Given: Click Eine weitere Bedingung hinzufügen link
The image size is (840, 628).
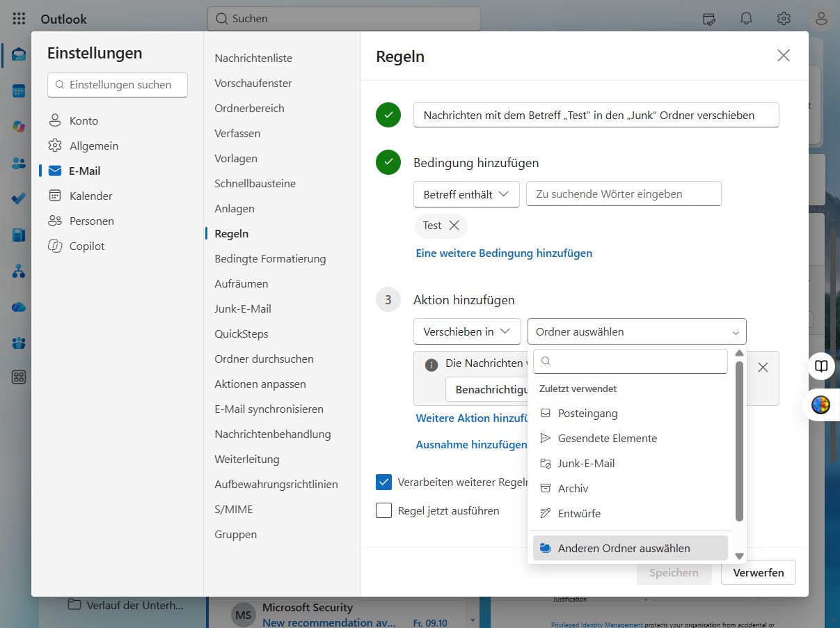Looking at the screenshot, I should click(504, 253).
